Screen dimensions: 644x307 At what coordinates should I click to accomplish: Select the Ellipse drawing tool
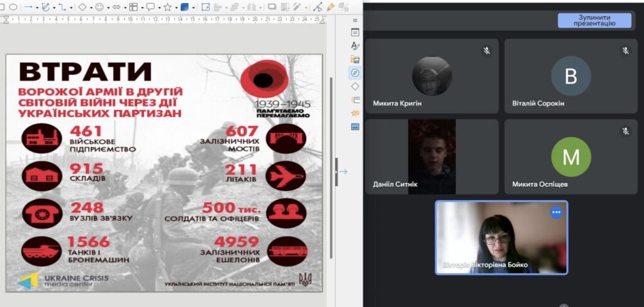tap(13, 7)
